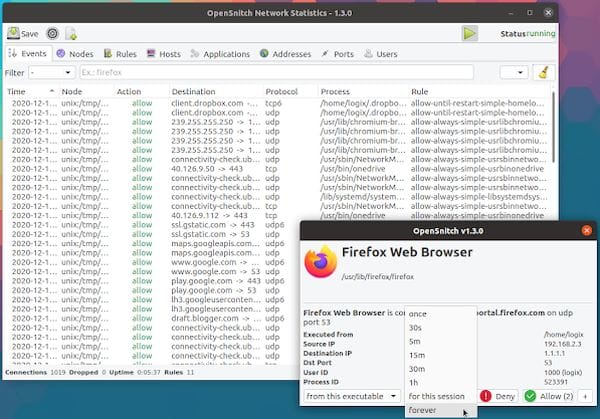This screenshot has width=600, height=419.
Task: Click the first '/home/logix/.dropbo...' tcp6 process cell
Action: [x=364, y=103]
